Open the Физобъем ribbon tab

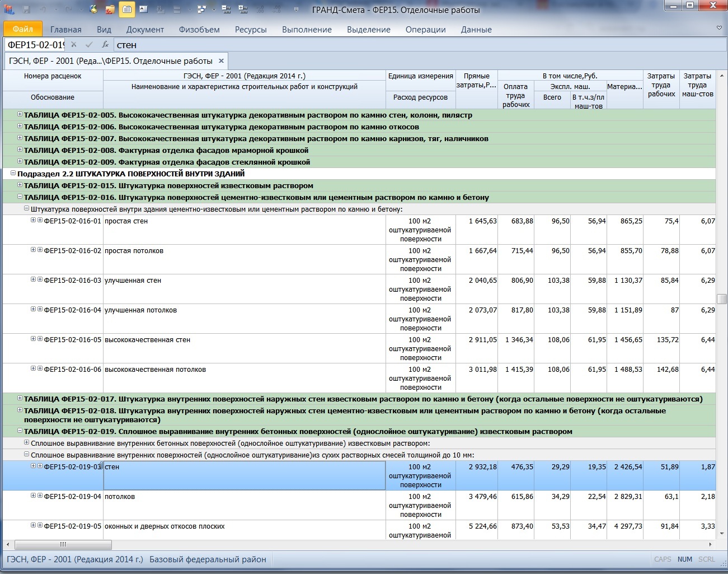click(199, 30)
